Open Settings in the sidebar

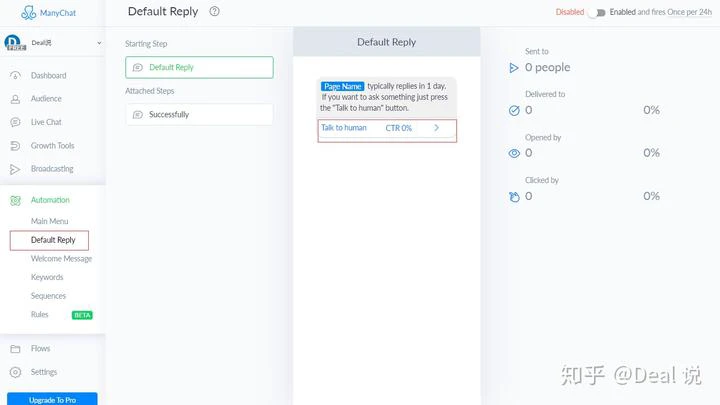point(44,372)
